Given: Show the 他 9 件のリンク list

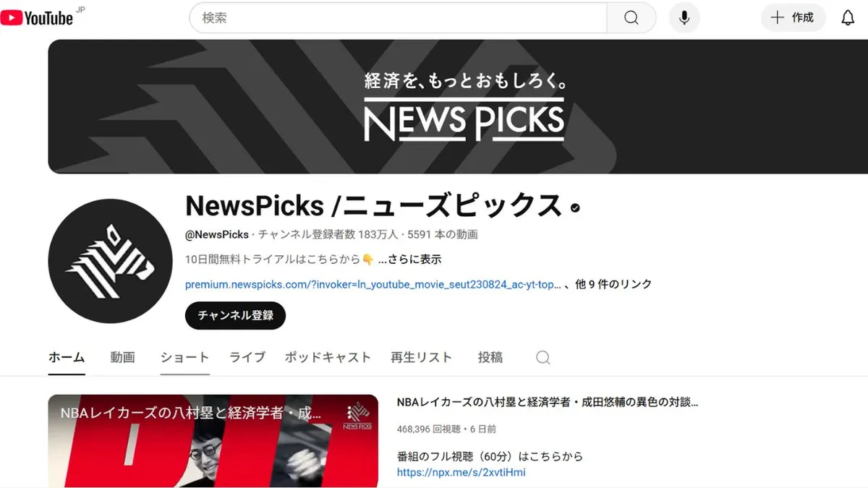Looking at the screenshot, I should point(613,284).
